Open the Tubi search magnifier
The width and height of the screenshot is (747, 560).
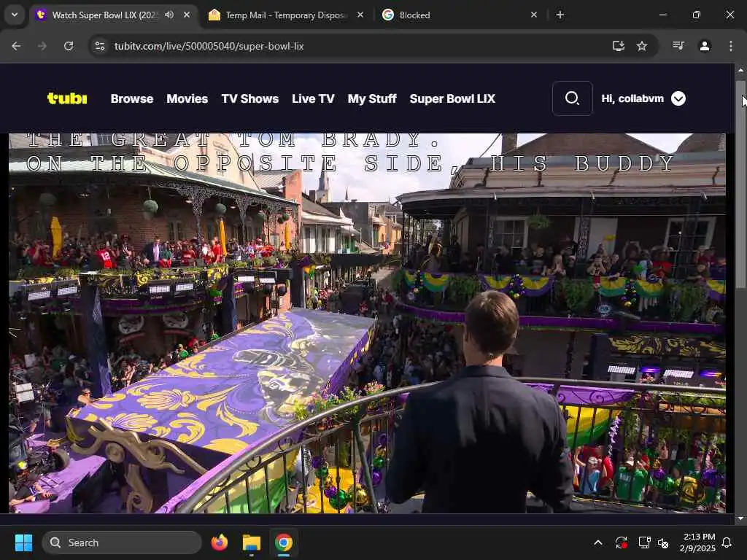pyautogui.click(x=572, y=98)
